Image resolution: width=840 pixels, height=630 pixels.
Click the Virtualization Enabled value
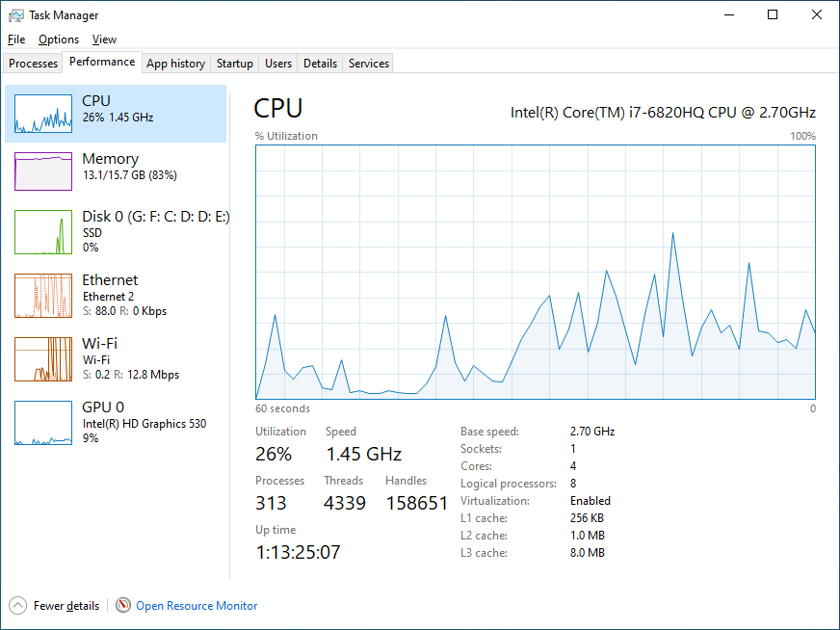tap(591, 501)
